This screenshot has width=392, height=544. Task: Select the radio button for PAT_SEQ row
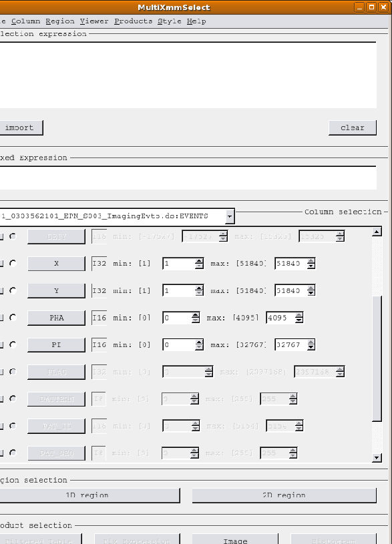(x=13, y=453)
